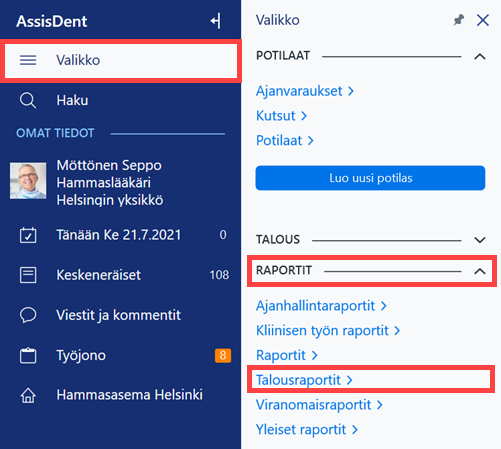Click the hamburger Valikko menu icon
This screenshot has height=449, width=501.
tap(28, 60)
